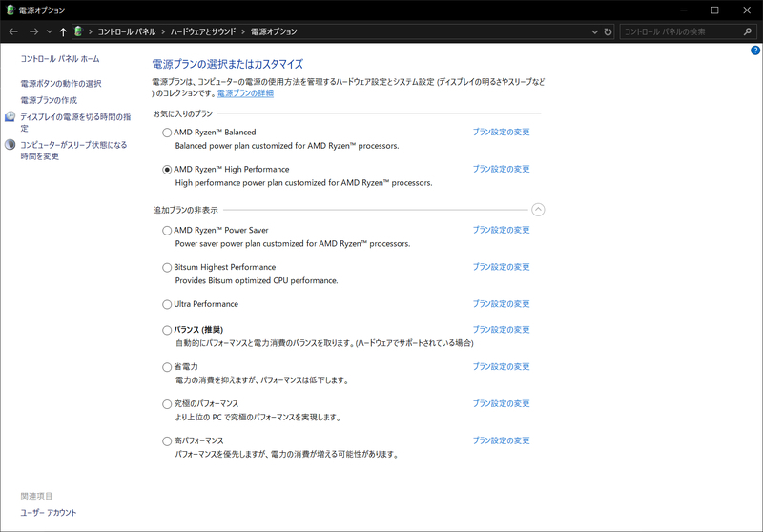The width and height of the screenshot is (763, 532).
Task: Change plan settings for AMD Ryzen High Performance
Action: click(x=502, y=169)
